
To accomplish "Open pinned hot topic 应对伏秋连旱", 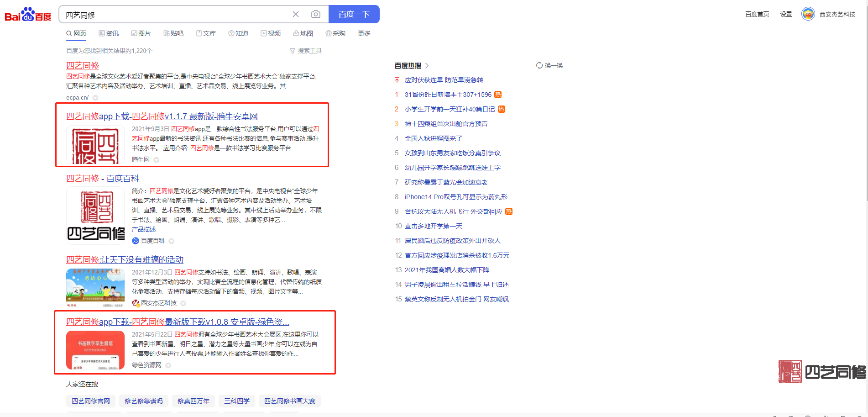I will pyautogui.click(x=444, y=80).
